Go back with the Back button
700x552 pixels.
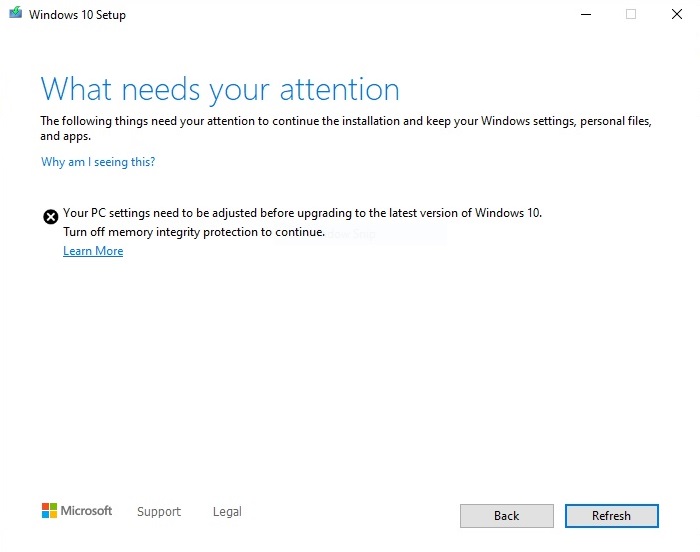507,516
